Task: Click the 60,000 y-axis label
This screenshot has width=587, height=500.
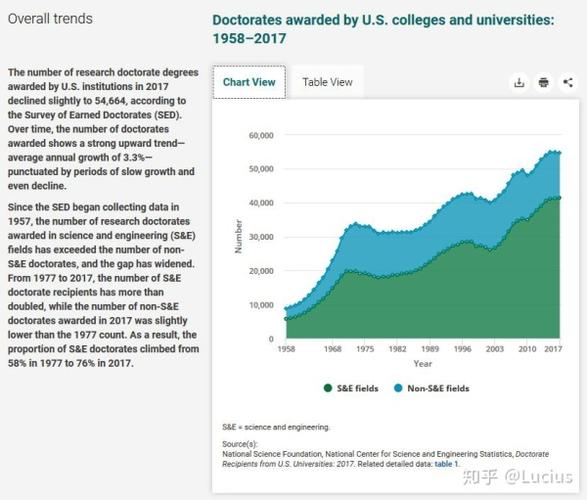Action: point(261,135)
